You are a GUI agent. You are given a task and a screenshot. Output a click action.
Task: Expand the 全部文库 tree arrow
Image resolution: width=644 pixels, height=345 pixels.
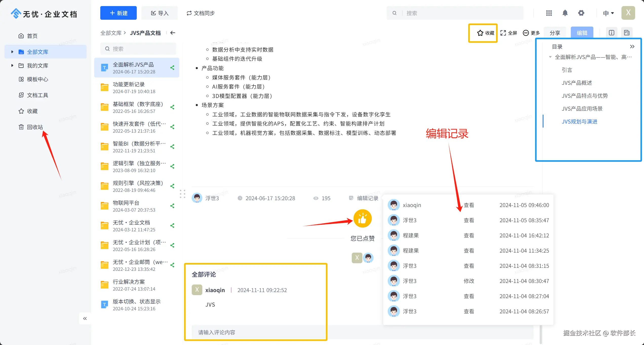tap(12, 52)
